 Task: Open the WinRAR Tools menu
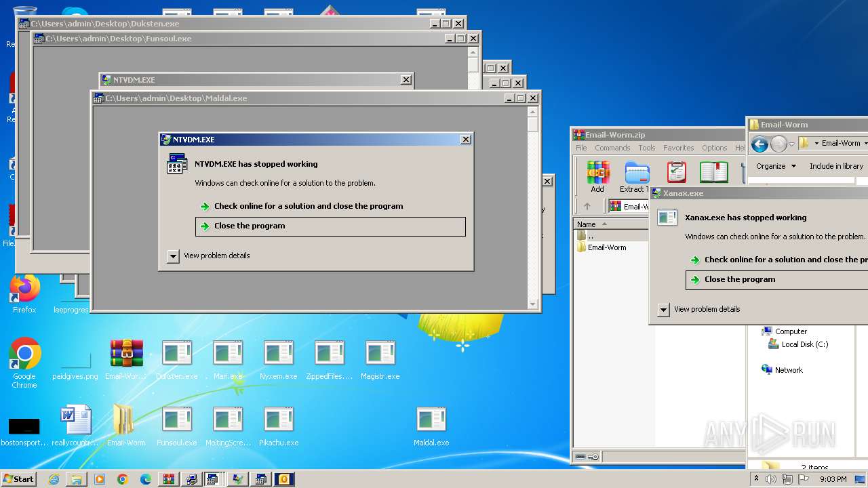pyautogui.click(x=647, y=148)
